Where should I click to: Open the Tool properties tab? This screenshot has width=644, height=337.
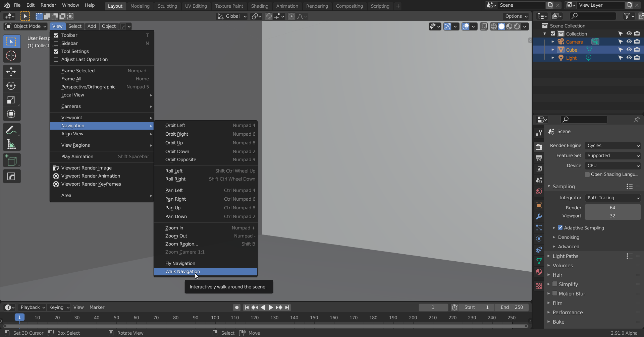pos(539,133)
